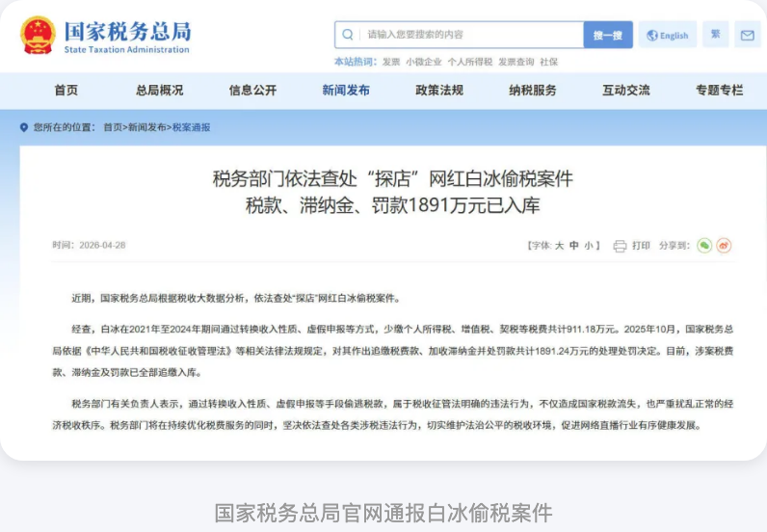Open the 首页 navigation tab

[x=66, y=90]
